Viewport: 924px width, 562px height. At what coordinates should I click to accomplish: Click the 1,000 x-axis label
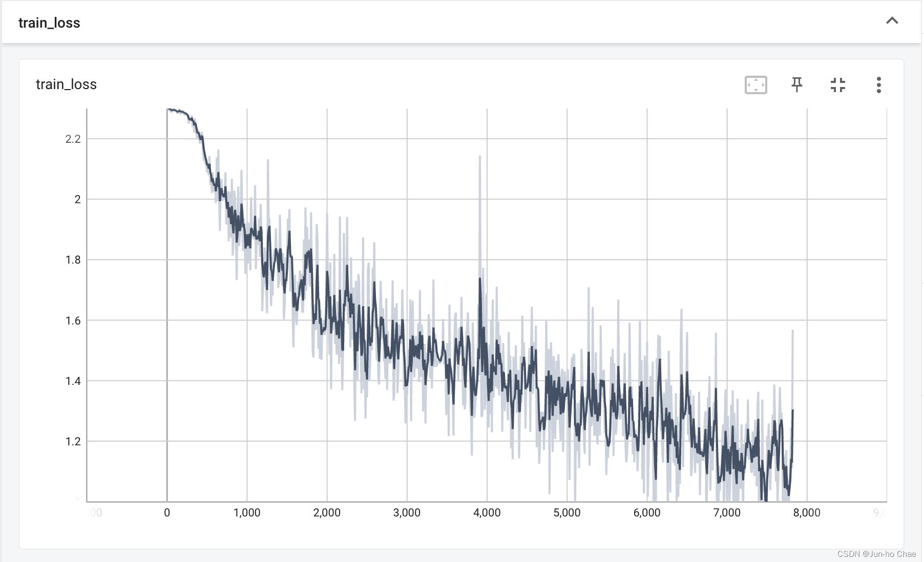click(x=247, y=512)
